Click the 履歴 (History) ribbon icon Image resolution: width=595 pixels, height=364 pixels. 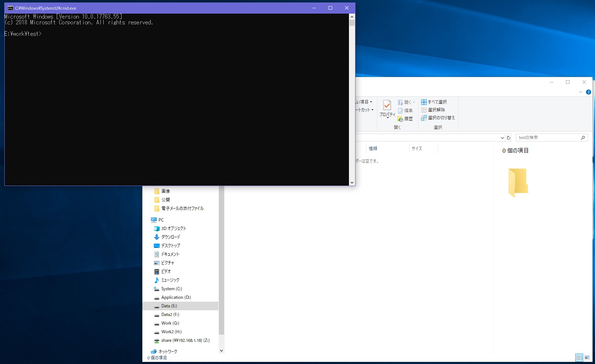(400, 119)
